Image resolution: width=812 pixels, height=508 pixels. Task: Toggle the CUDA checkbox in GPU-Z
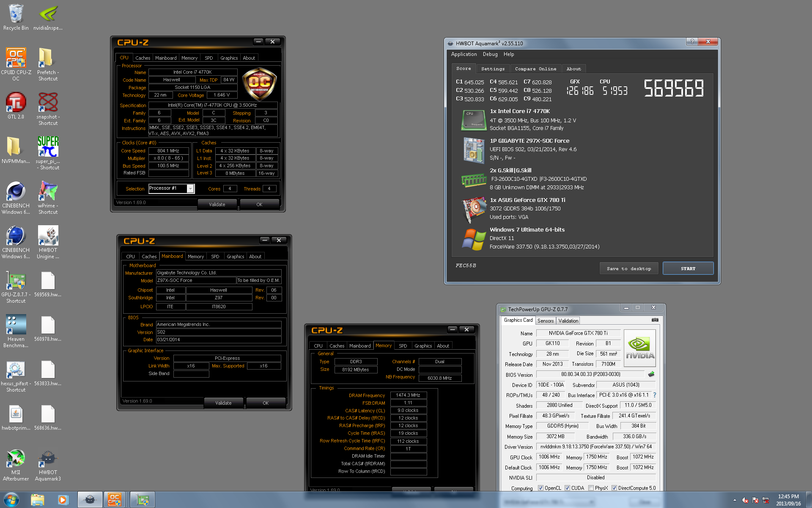coord(567,488)
